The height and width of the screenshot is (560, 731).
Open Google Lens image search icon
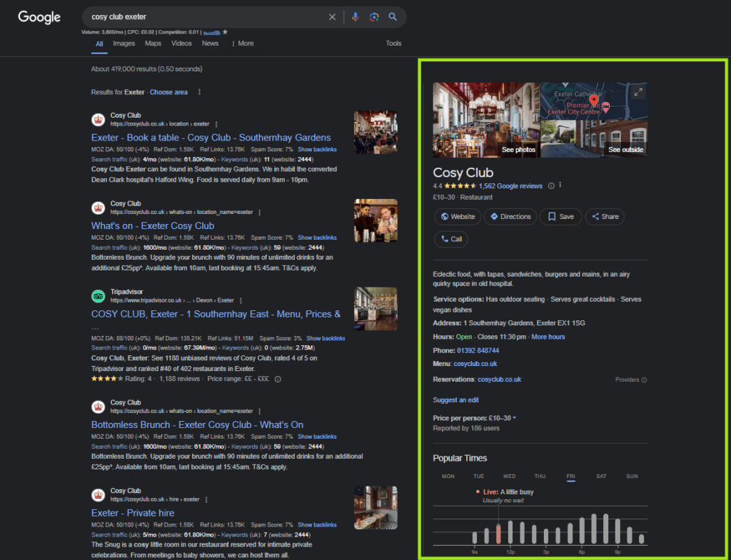[x=373, y=17]
